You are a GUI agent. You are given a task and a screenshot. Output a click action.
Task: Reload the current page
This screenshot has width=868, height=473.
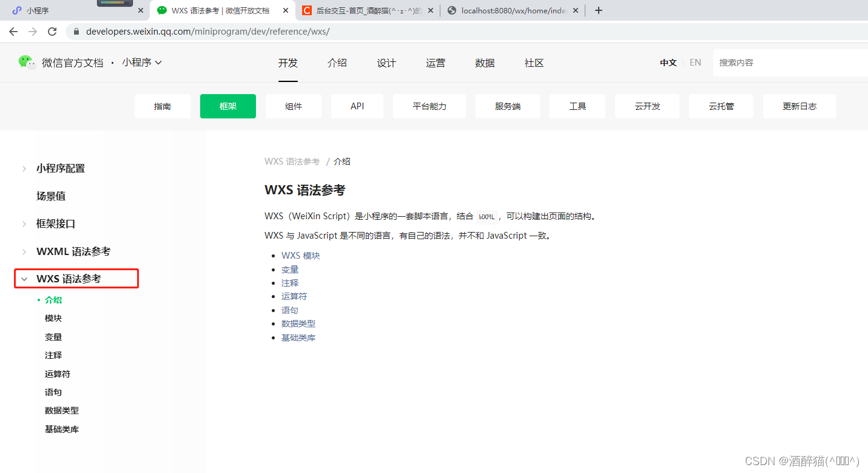pyautogui.click(x=52, y=32)
